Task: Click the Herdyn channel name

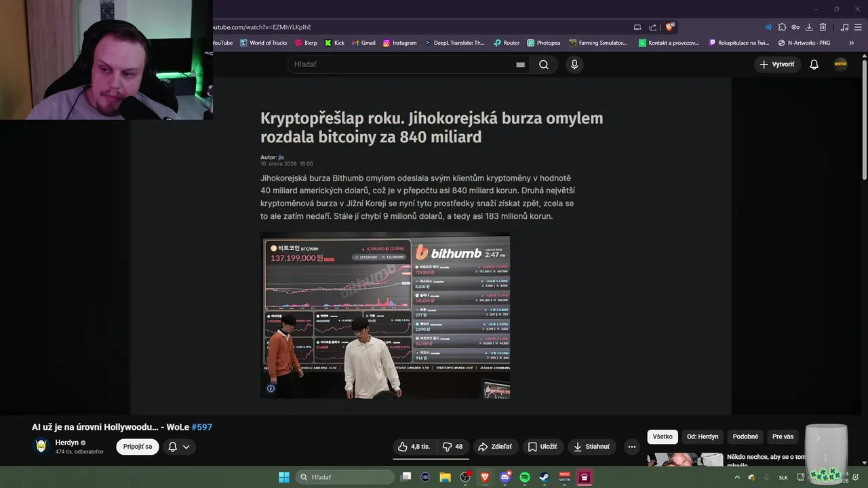Action: point(67,443)
